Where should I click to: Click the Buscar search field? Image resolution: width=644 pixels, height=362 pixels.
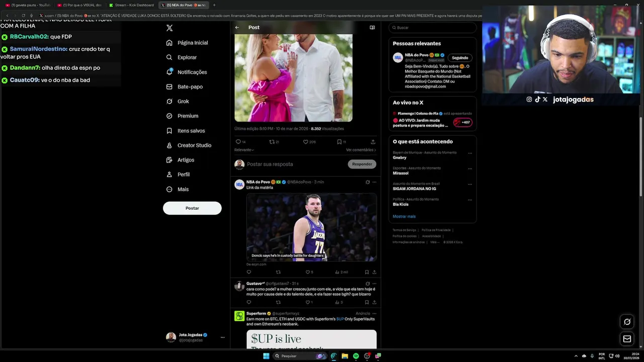(433, 28)
